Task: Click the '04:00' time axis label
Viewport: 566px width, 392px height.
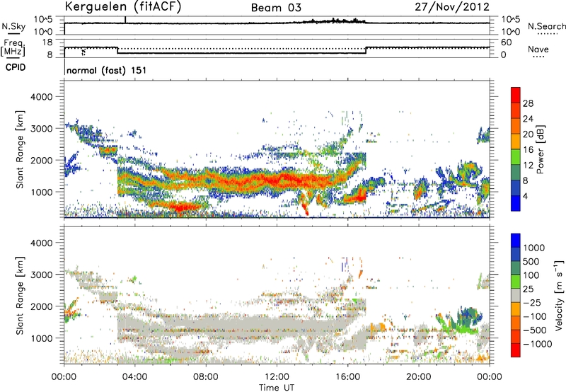Action: pyautogui.click(x=134, y=377)
